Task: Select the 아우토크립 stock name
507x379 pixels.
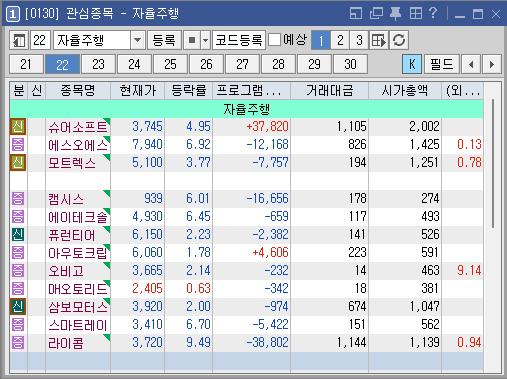Action: pos(78,253)
